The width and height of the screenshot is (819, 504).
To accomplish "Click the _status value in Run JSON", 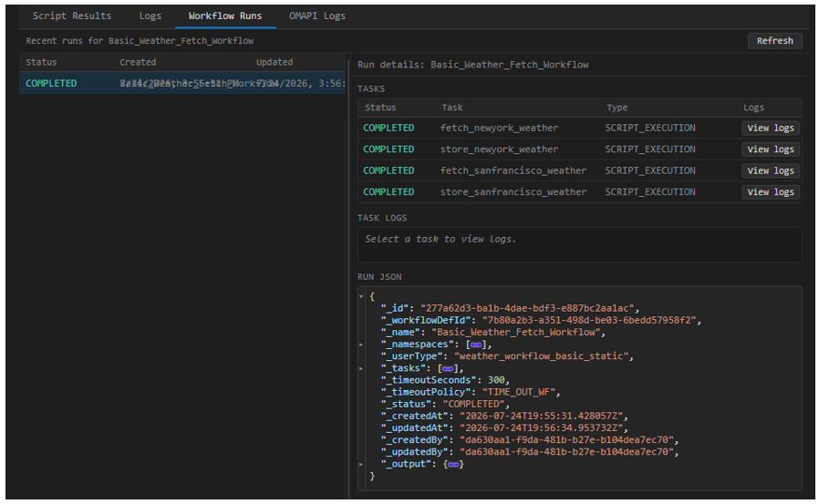I will pos(473,405).
